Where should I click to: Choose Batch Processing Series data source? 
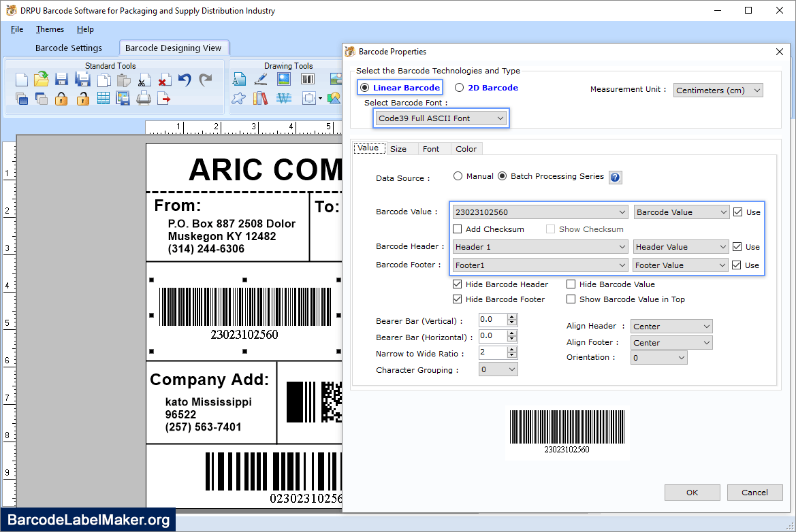click(x=502, y=176)
